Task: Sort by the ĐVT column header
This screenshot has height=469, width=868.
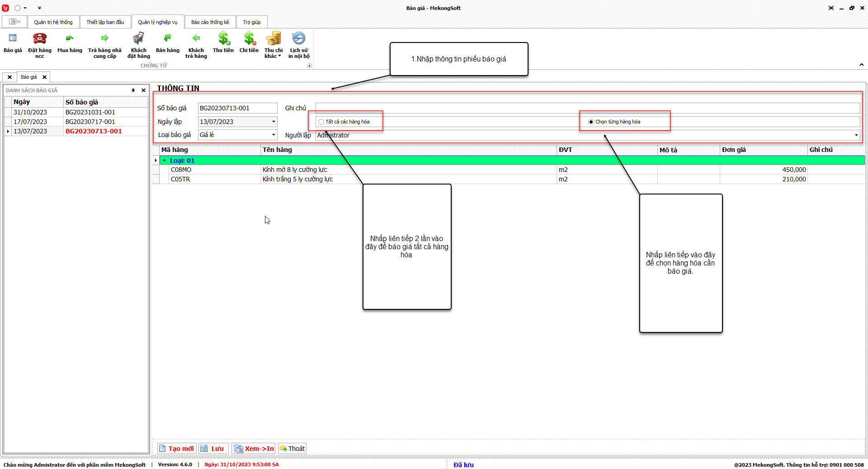Action: 607,150
